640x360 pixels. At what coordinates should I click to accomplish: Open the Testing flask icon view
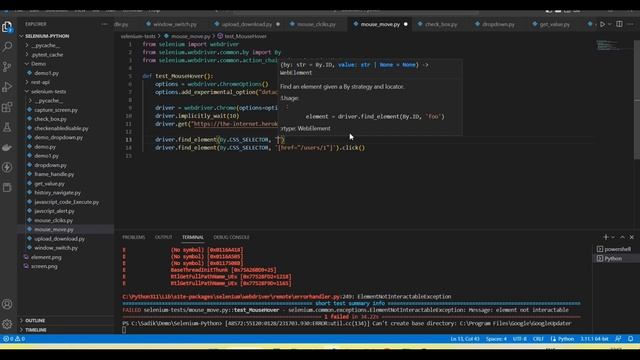(x=7, y=127)
